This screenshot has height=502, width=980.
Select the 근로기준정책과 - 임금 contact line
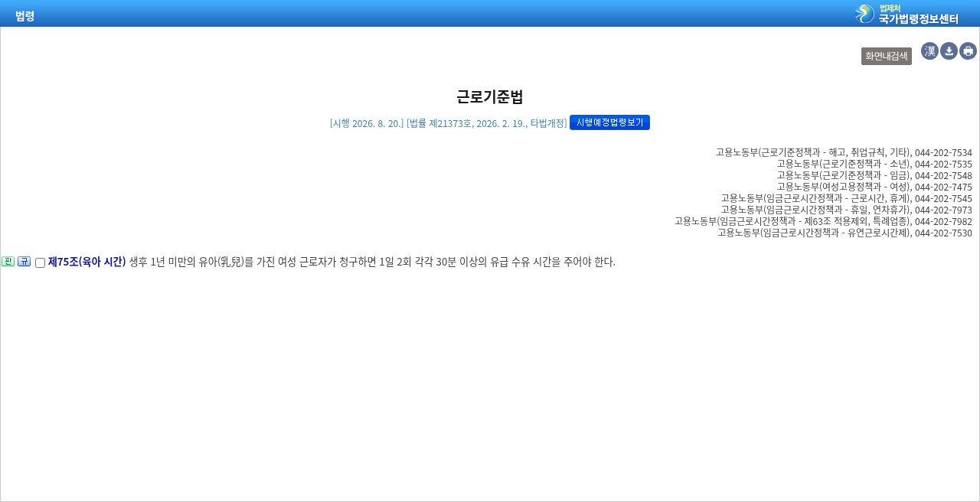pyautogui.click(x=874, y=175)
